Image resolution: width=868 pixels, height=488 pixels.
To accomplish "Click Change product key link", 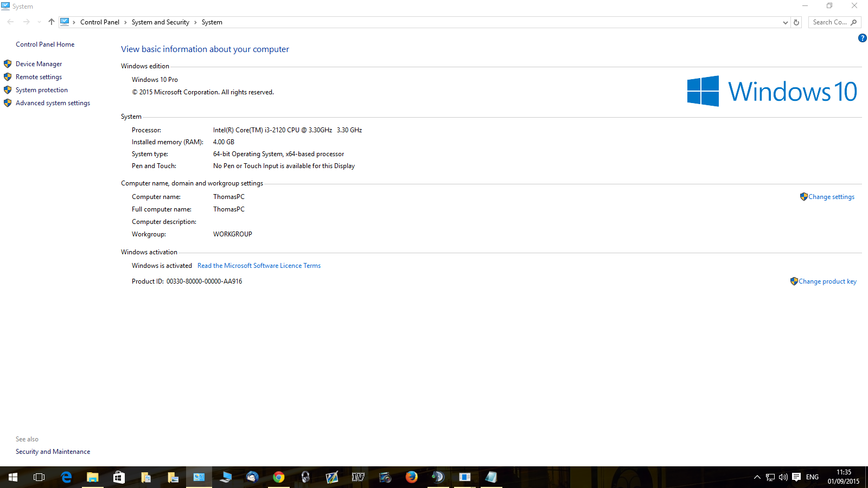I will tap(827, 281).
